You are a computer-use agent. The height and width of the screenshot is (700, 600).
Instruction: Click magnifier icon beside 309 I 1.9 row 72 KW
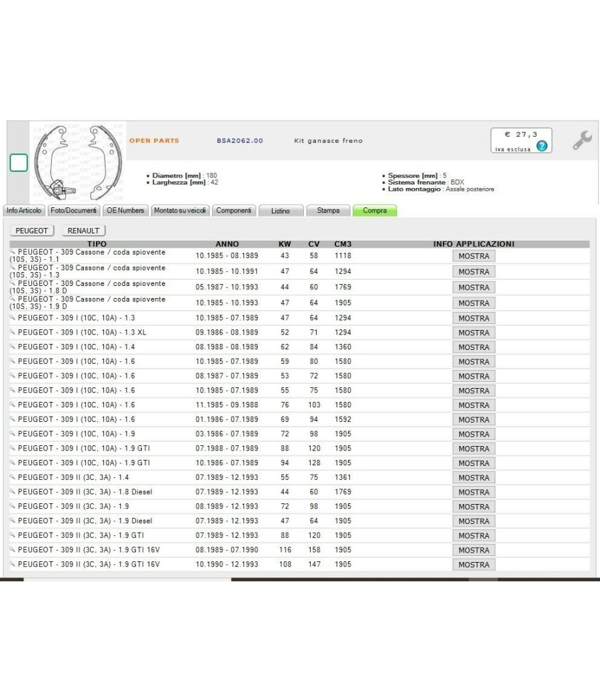(x=13, y=433)
